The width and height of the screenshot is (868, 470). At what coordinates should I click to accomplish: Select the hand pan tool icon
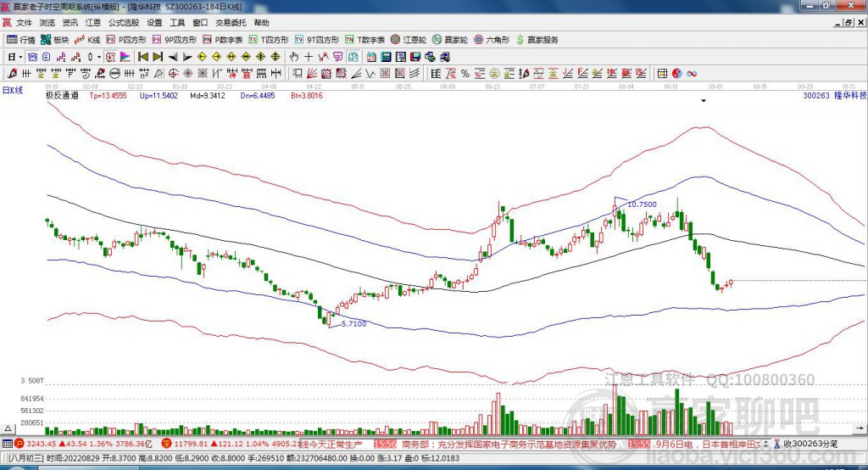point(294,57)
